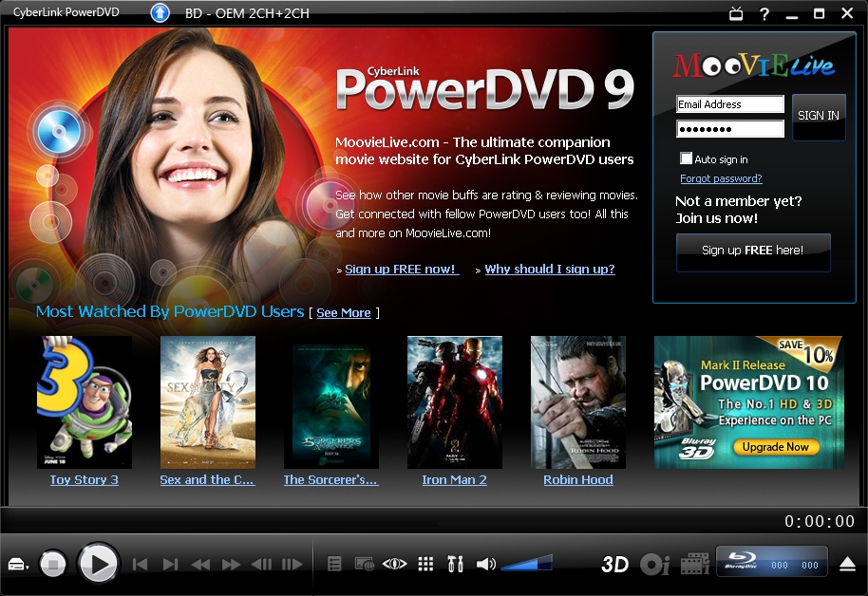Maximize the PowerDVD window
Viewport: 868px width, 596px height.
820,13
